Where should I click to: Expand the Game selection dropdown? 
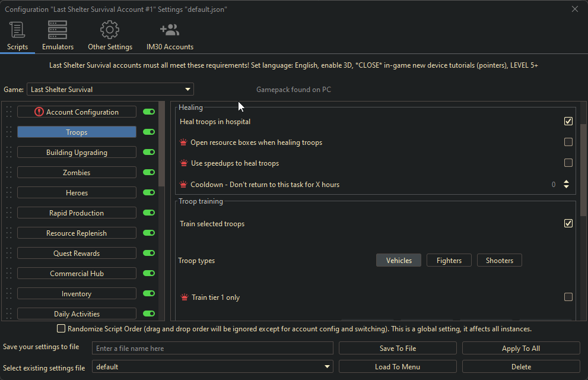(187, 90)
